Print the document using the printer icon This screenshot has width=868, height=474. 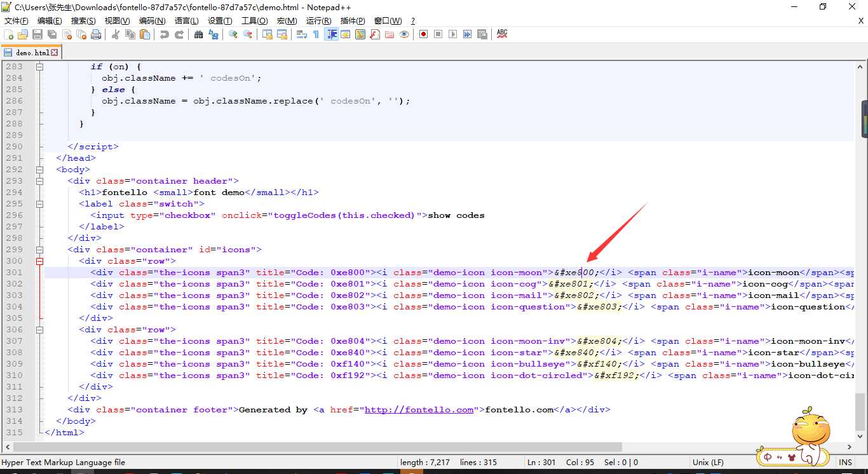[x=96, y=34]
